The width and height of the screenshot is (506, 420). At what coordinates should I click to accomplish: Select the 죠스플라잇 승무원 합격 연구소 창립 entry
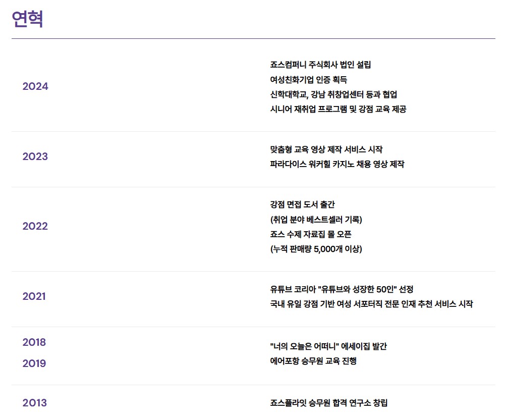(329, 403)
